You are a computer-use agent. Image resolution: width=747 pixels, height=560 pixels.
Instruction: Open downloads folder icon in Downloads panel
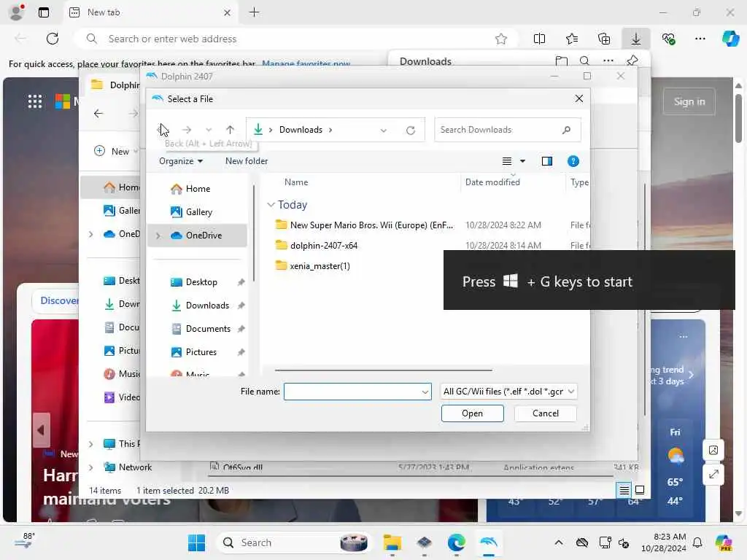(x=561, y=61)
